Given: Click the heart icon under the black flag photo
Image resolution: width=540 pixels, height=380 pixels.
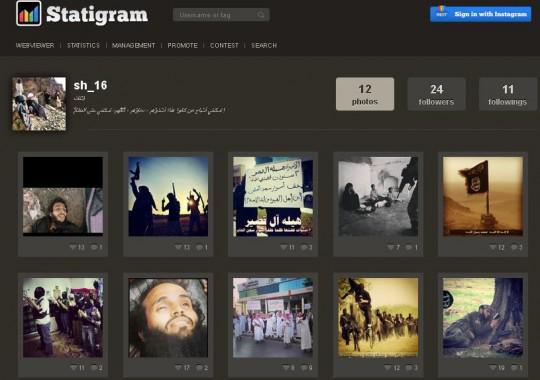Looking at the screenshot, I should click(x=493, y=247).
